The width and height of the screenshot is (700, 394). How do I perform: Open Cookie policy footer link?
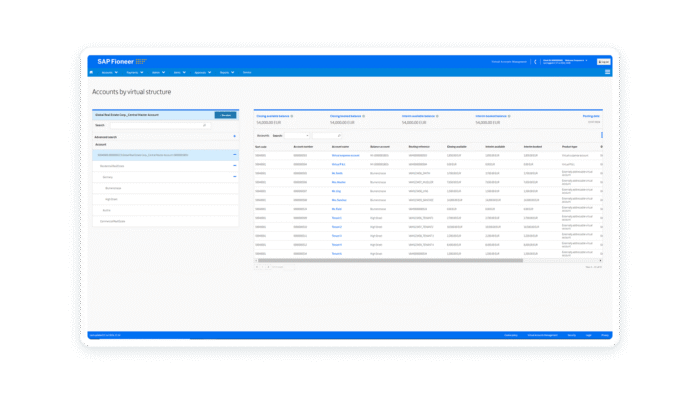(x=511, y=335)
